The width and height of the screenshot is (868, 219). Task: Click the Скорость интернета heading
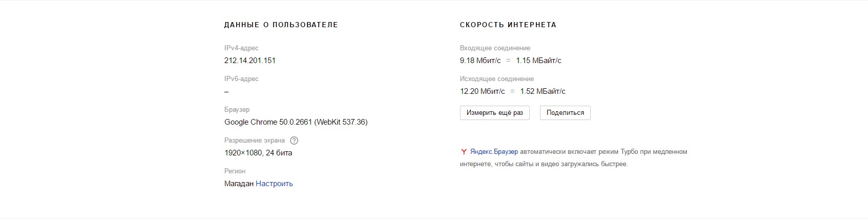pyautogui.click(x=508, y=25)
